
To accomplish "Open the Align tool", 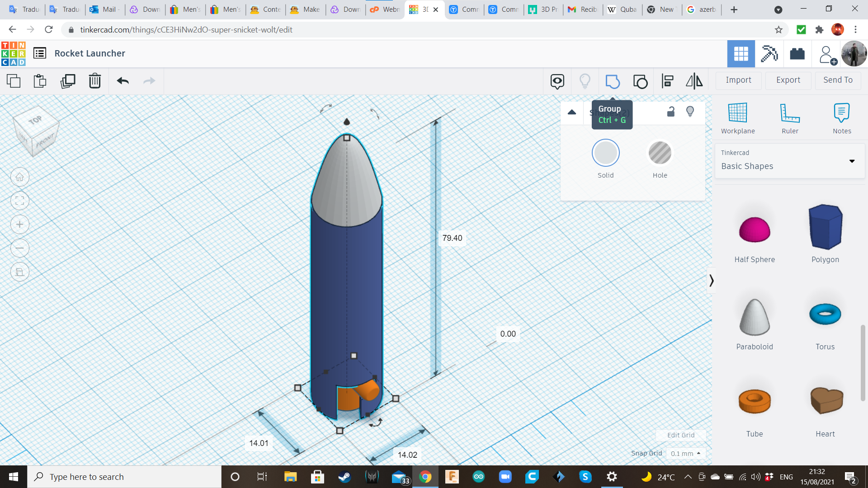I will pyautogui.click(x=667, y=81).
